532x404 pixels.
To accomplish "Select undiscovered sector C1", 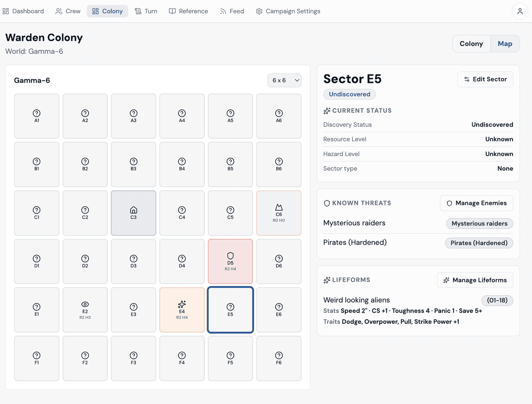I will 37,213.
